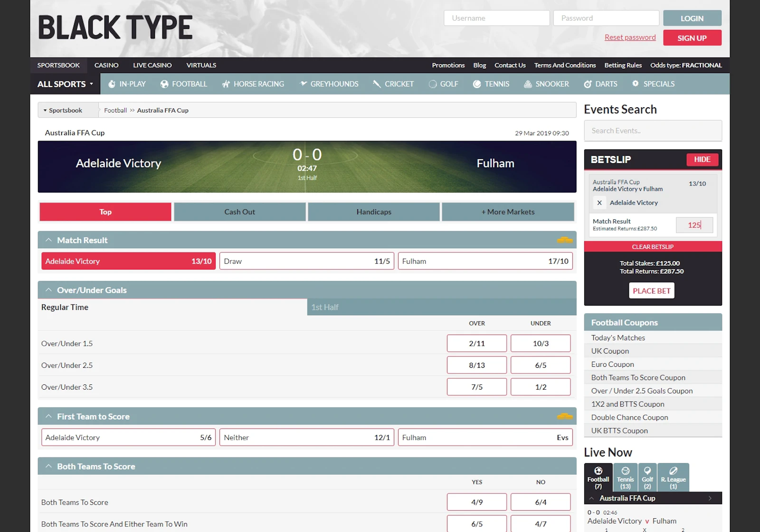Remove Adelaide Victory selection with X
Viewport: 760px width, 532px height.
click(599, 203)
